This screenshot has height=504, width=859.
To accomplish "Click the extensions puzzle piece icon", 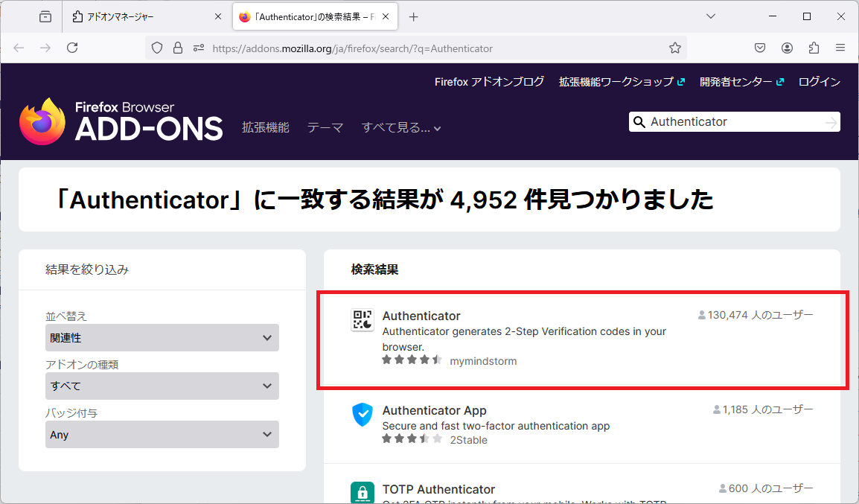I will [814, 48].
